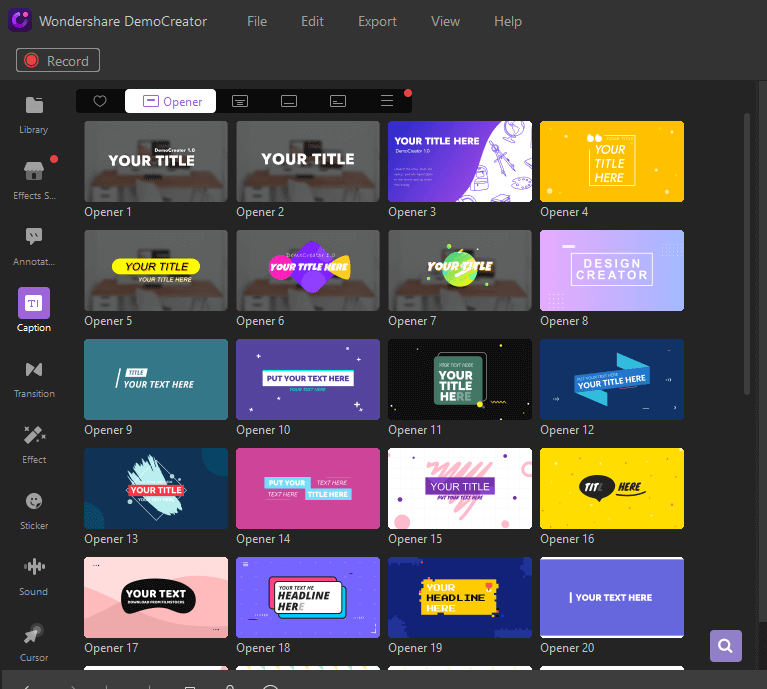Click the Opener 14 label text
The height and width of the screenshot is (689, 767).
263,539
